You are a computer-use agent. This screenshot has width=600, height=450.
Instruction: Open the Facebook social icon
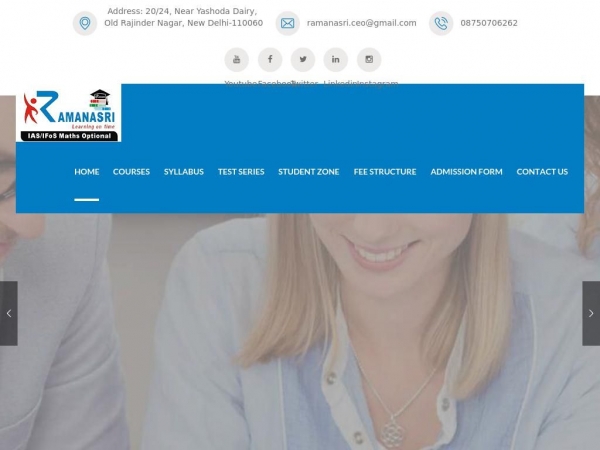[270, 59]
